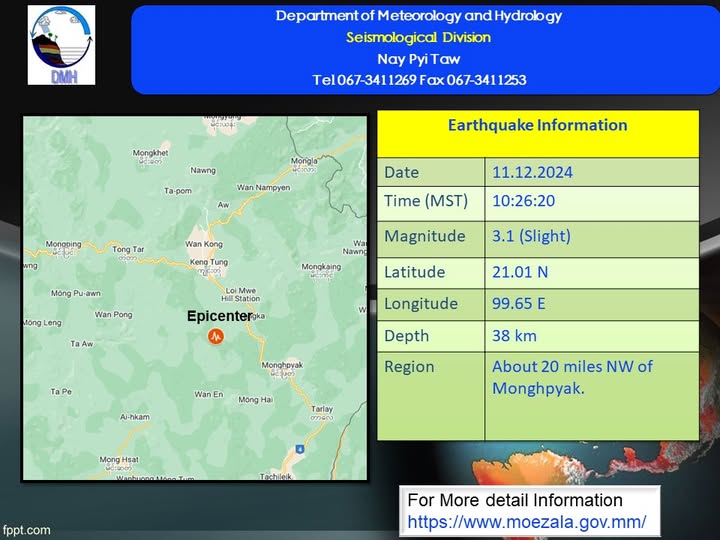Screen dimensions: 720x540
Task: Click the Ai-hkam label on map
Action: point(135,417)
